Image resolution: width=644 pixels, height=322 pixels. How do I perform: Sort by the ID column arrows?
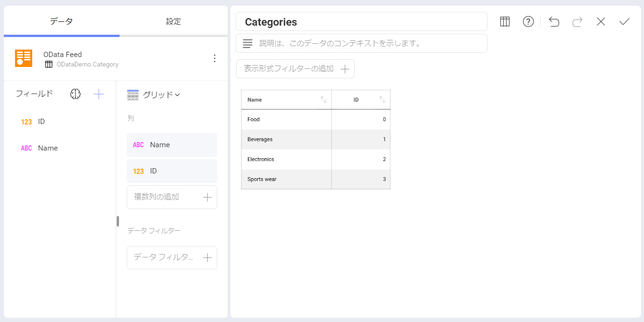[382, 100]
